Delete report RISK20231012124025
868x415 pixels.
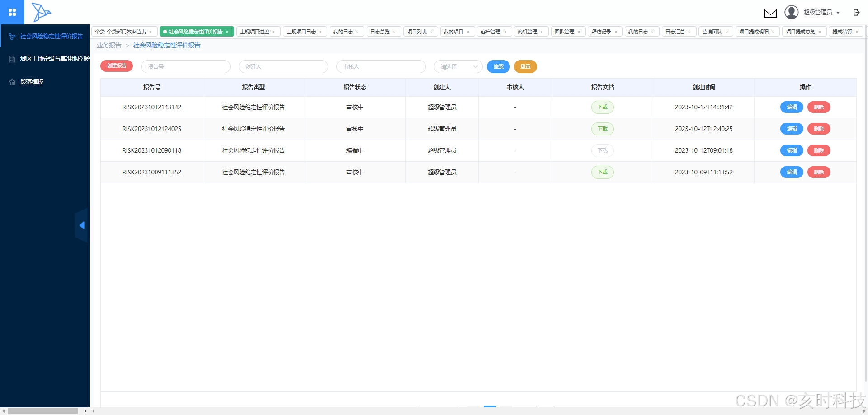pos(819,129)
